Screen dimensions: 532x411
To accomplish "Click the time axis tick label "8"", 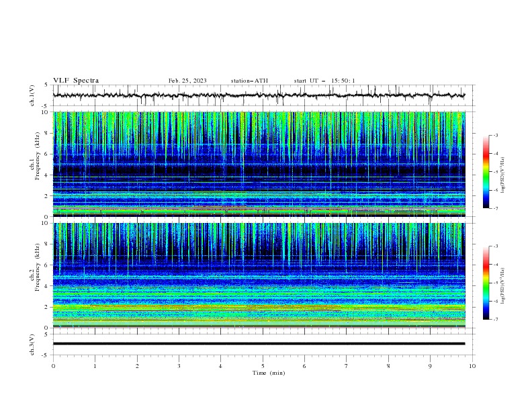I will coord(388,366).
